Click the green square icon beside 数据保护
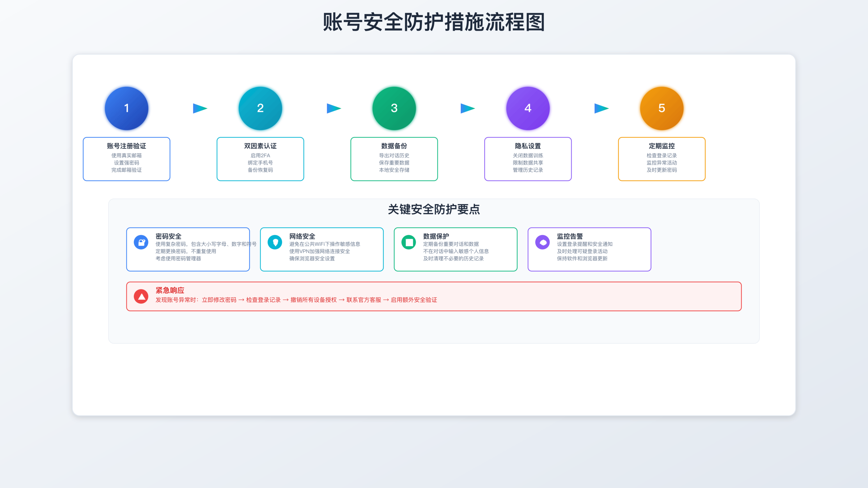The height and width of the screenshot is (488, 868). 409,242
